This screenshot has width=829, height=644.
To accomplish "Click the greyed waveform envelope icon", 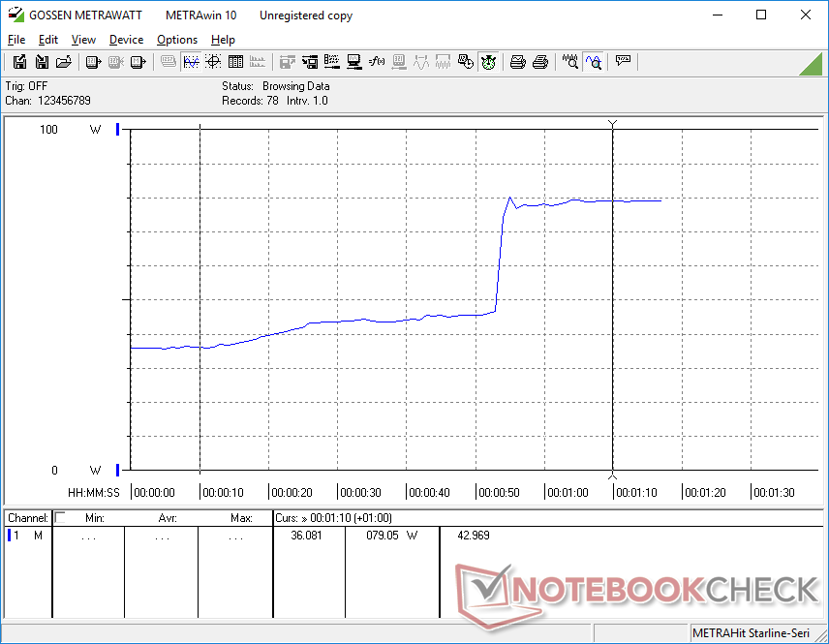I will 443,62.
